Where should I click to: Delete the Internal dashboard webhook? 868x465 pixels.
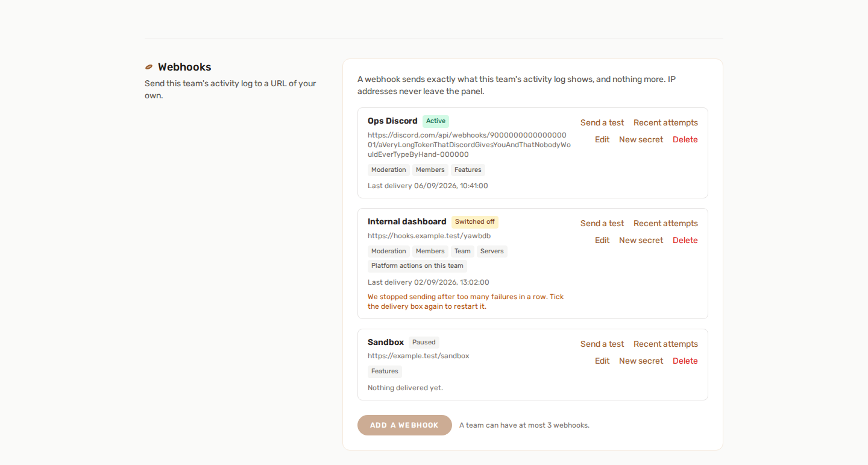pos(685,240)
